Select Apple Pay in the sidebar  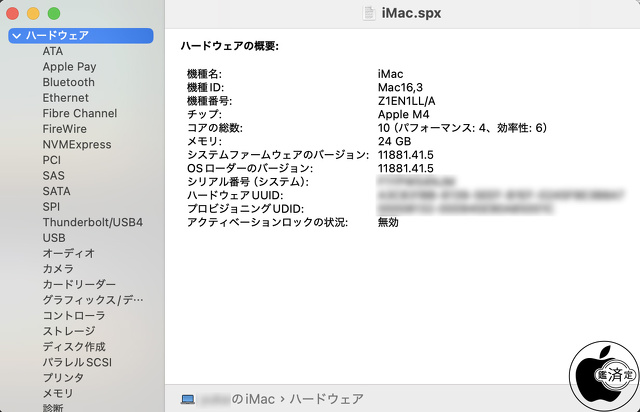(x=69, y=67)
